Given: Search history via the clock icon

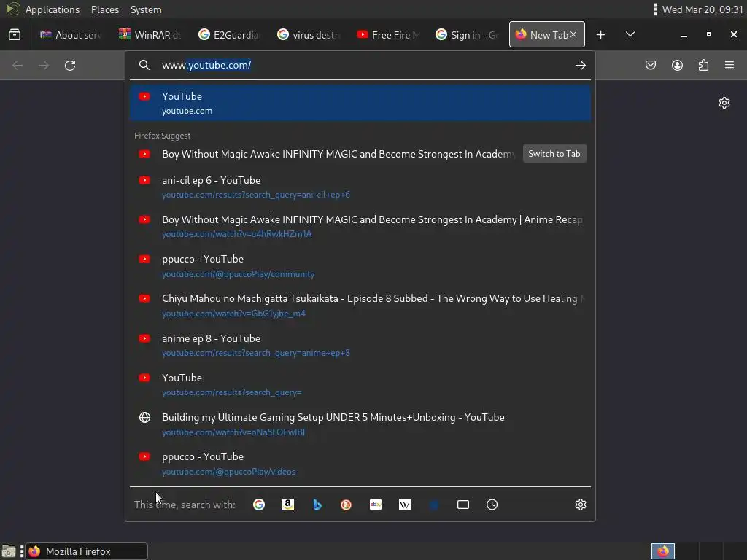Looking at the screenshot, I should click(492, 505).
